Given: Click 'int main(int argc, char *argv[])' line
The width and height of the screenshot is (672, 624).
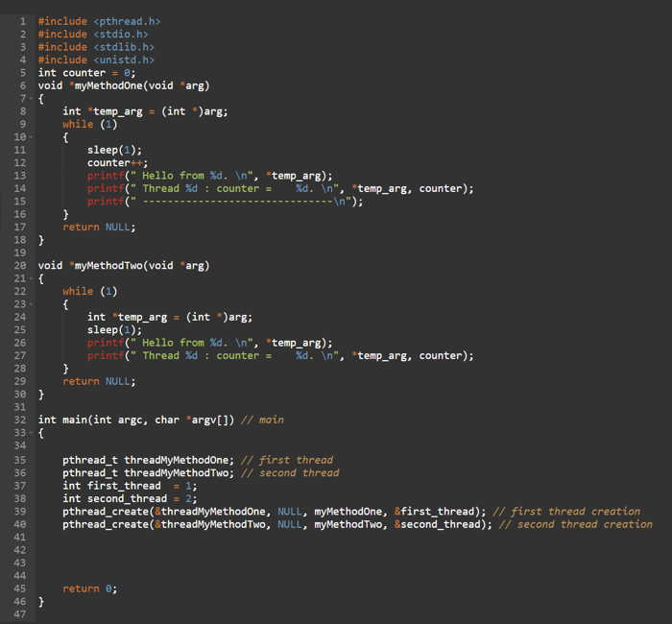Looking at the screenshot, I should (x=136, y=420).
